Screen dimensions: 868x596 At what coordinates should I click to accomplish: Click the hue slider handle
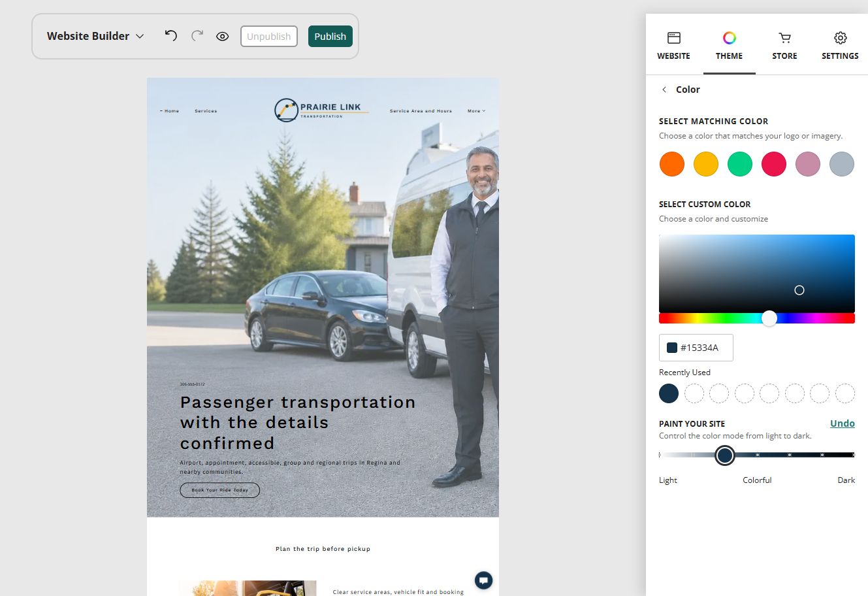pyautogui.click(x=769, y=318)
